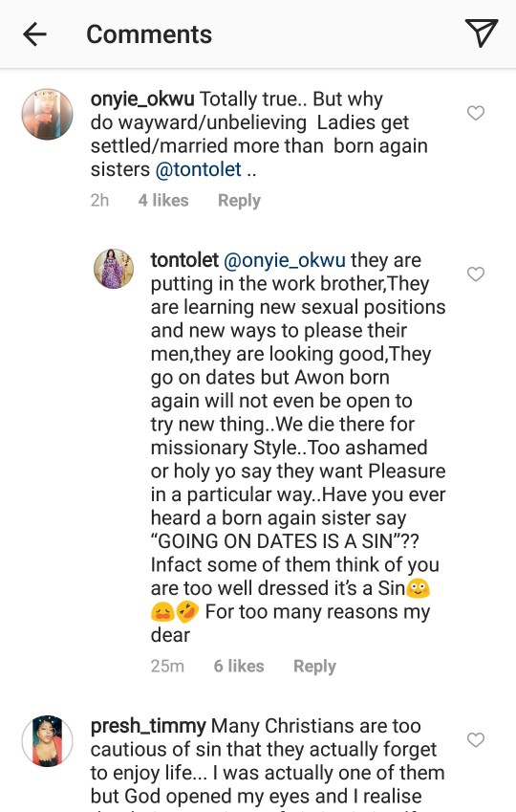Like onyie_okwu's comment with the heart

[x=476, y=112]
